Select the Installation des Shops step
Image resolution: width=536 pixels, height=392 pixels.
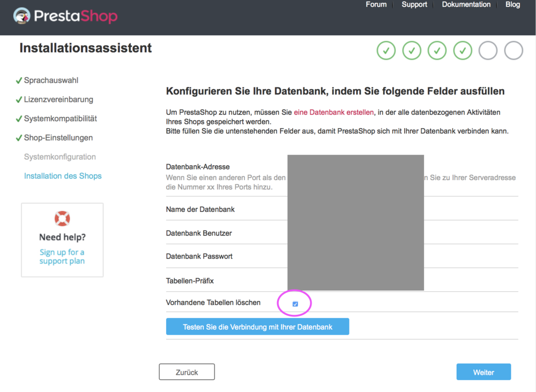click(63, 175)
